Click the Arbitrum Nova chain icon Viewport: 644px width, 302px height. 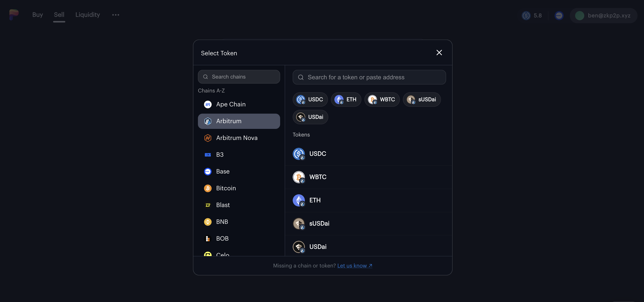pyautogui.click(x=207, y=138)
